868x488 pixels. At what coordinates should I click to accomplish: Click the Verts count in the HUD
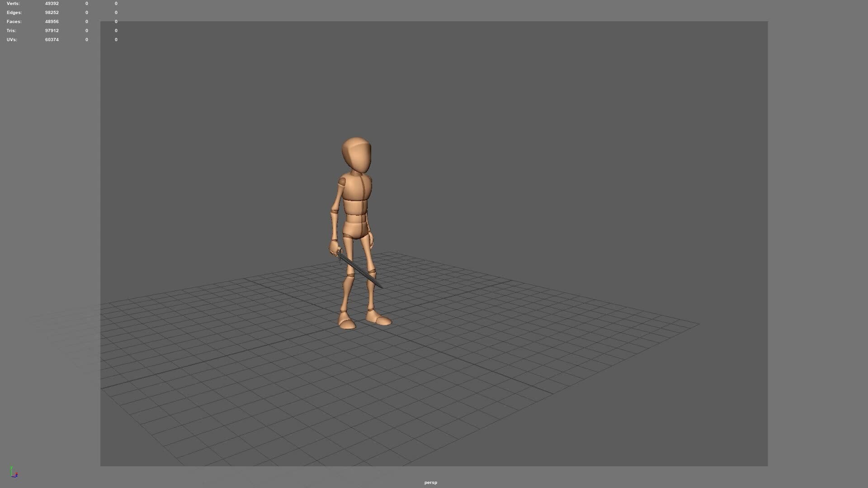coord(52,3)
